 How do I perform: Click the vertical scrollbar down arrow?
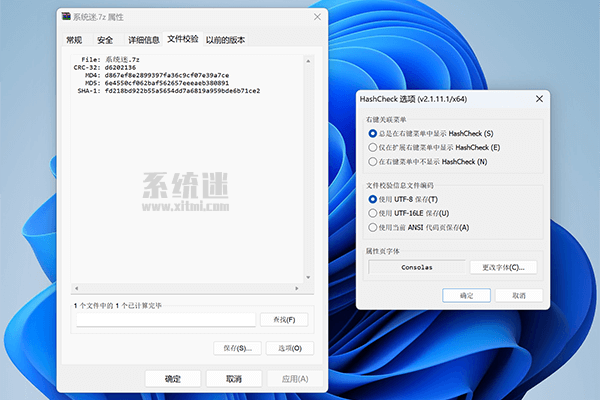tap(308, 277)
